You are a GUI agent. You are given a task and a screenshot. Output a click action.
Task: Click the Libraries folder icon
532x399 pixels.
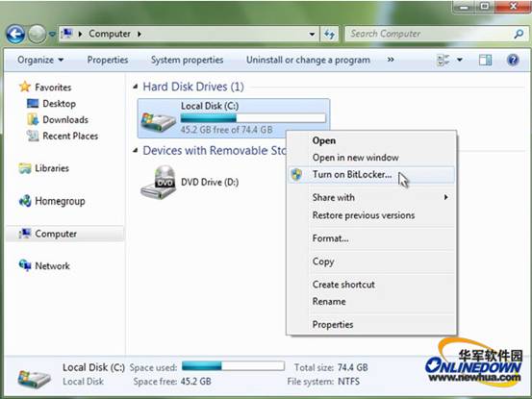[x=25, y=168]
